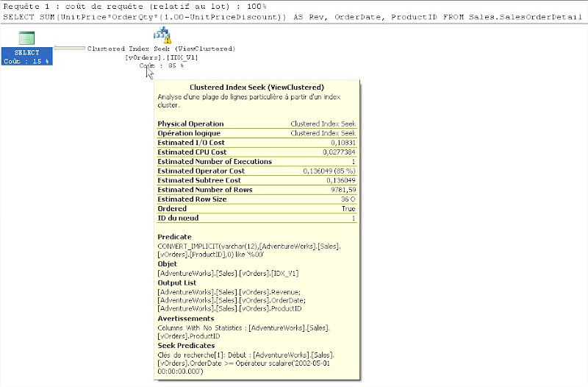Click the 'Avertissements' section heading
The height and width of the screenshot is (387, 588).
184,319
